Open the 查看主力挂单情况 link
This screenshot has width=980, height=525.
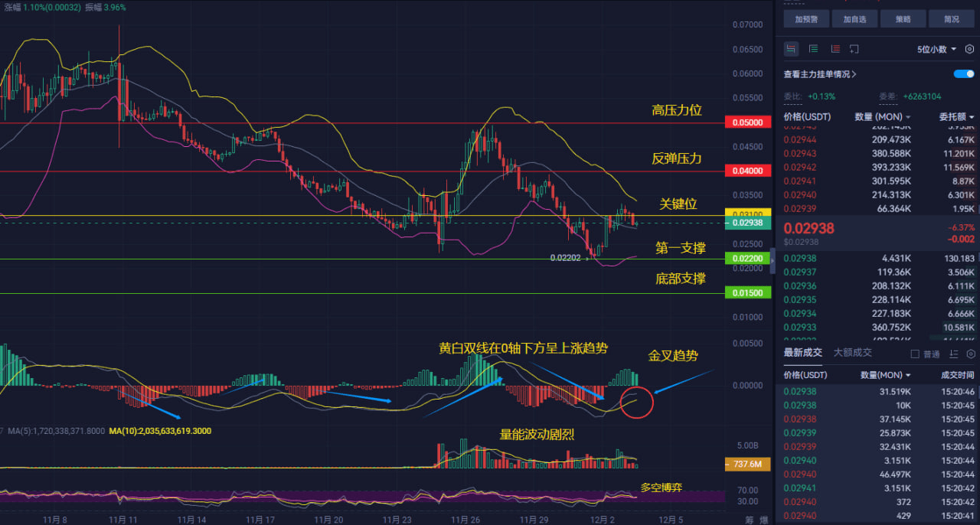[819, 74]
